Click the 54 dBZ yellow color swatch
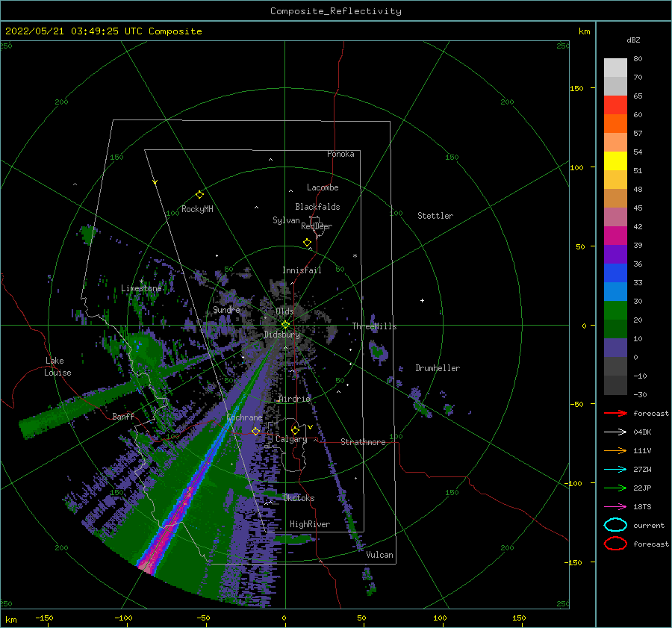This screenshot has height=628, width=672. click(x=615, y=161)
